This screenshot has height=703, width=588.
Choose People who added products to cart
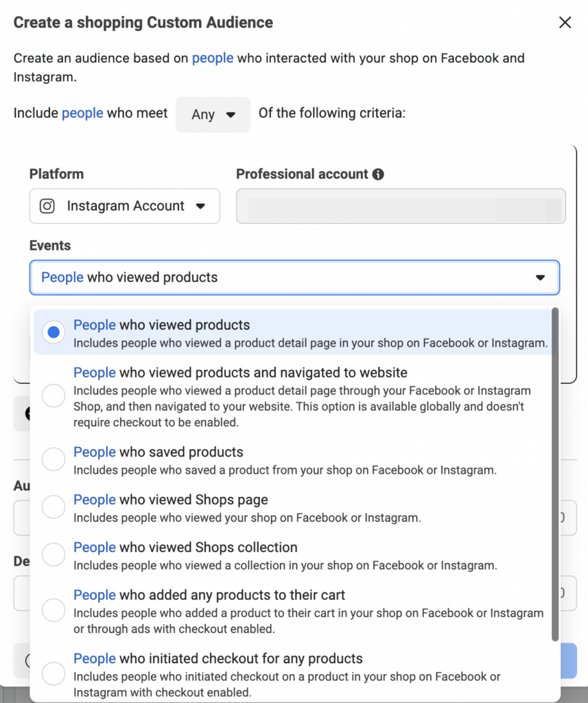(54, 609)
